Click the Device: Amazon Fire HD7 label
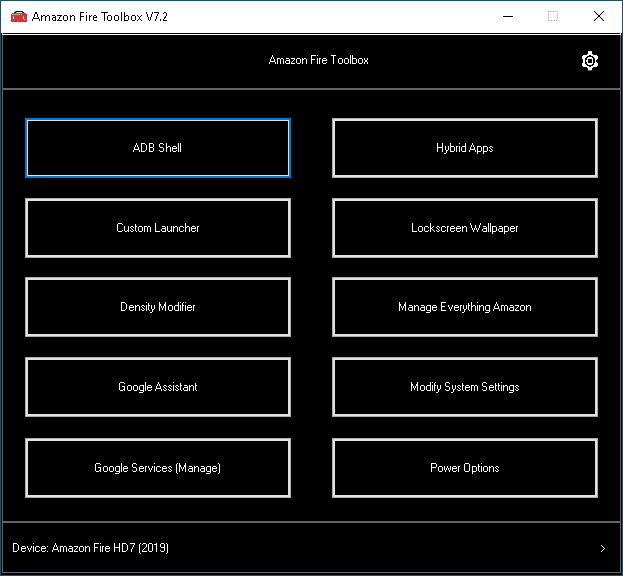The image size is (623, 576). click(x=91, y=548)
